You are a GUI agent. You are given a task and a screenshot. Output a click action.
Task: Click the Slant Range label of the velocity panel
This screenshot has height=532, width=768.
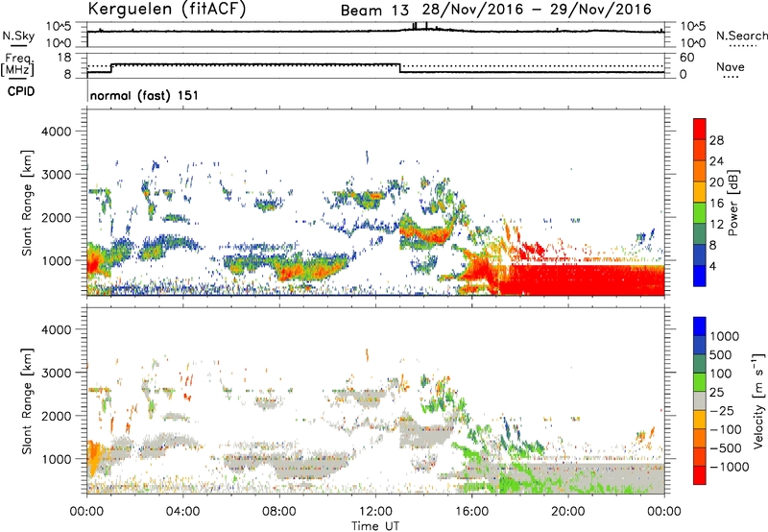27,400
